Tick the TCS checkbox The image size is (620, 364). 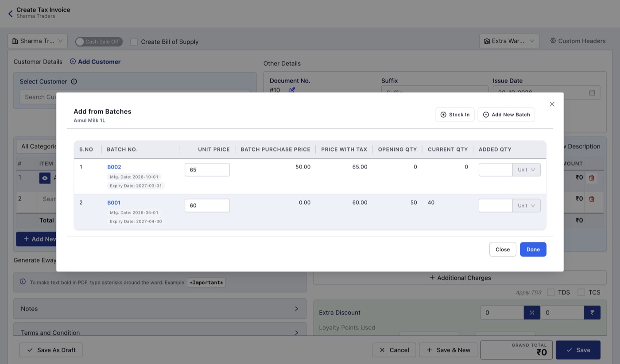click(x=581, y=292)
